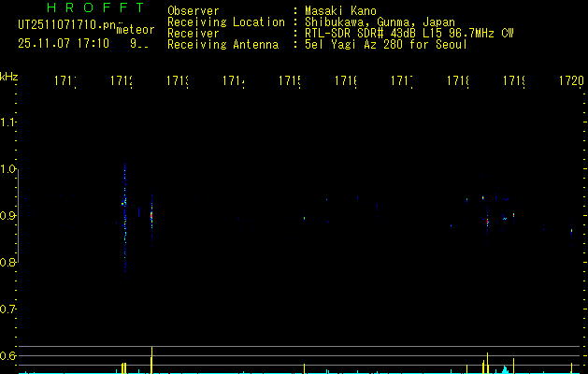Viewport: 588px width, 374px height.
Task: Click the 'Observer' field label
Action: (194, 10)
